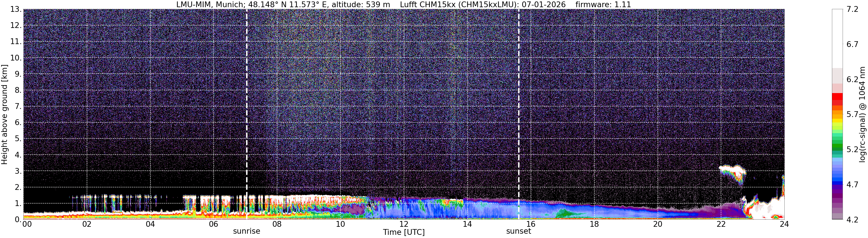This screenshot has width=868, height=238.
Task: Click the colorbar label 'log(rc-signal) @ 1064 nm'
Action: coord(863,114)
